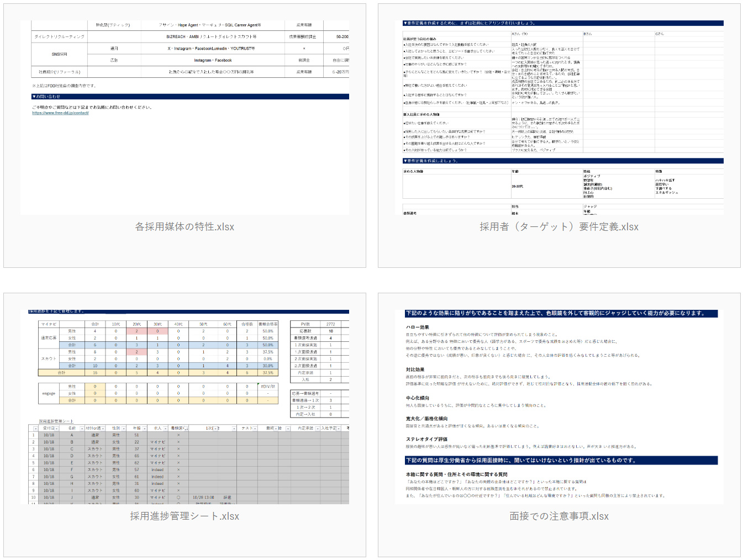
Task: Open the 面接での注意事項.xlsx preview thumbnail
Action: point(559,407)
